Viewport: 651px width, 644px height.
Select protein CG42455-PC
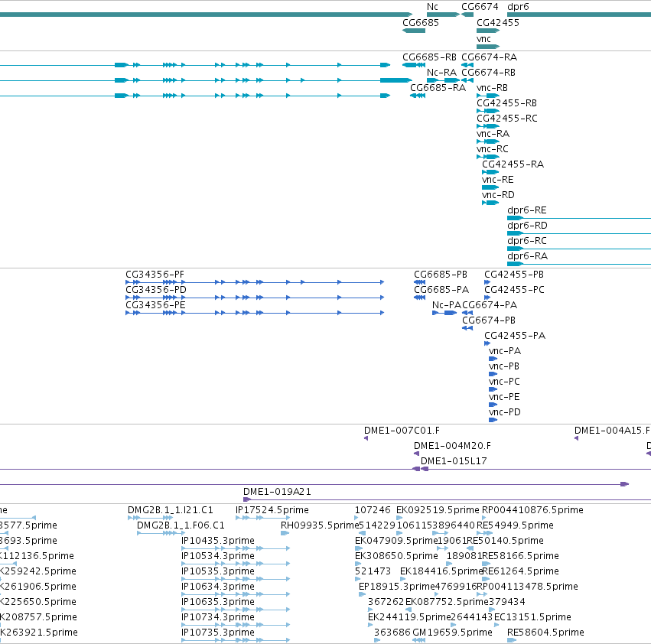pos(514,290)
